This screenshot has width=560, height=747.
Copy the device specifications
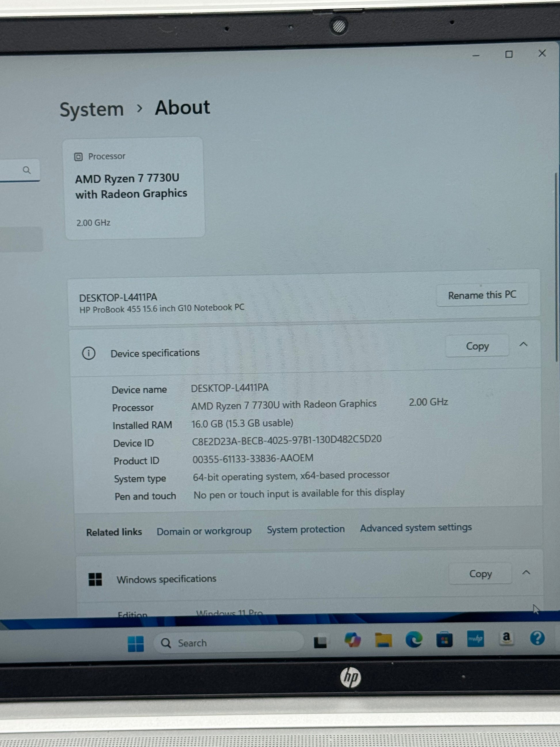(477, 346)
